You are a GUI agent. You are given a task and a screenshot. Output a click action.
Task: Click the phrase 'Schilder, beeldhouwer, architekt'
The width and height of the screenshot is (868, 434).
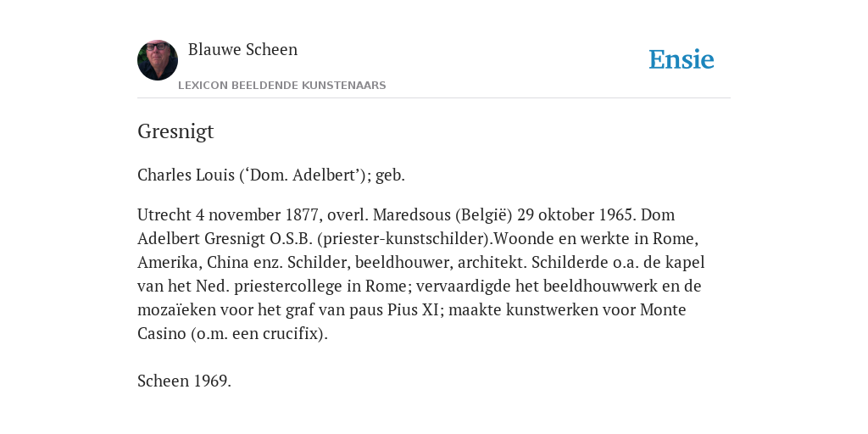[405, 263]
